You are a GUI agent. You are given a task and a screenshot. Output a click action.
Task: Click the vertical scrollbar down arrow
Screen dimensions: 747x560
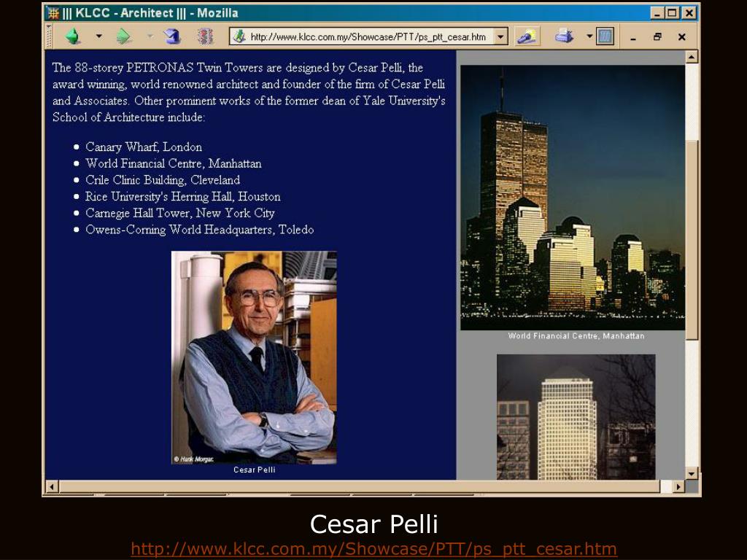click(x=692, y=473)
